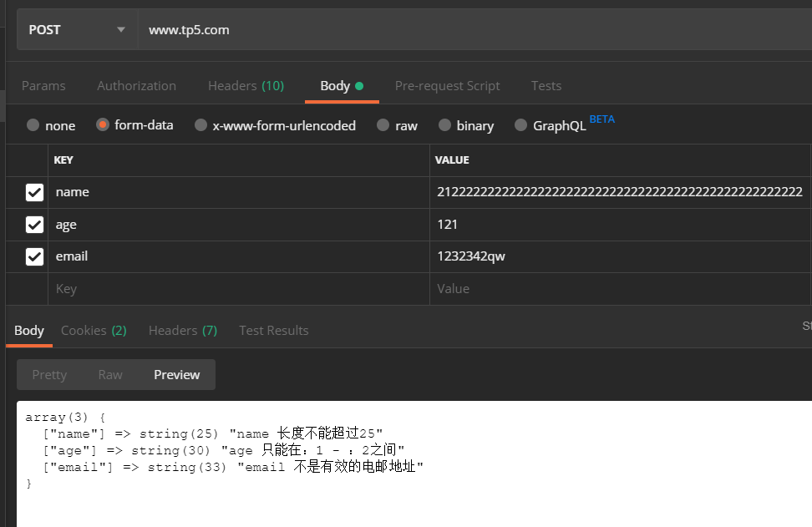Switch to the Params tab
Screen dimensions: 812x527
click(43, 86)
